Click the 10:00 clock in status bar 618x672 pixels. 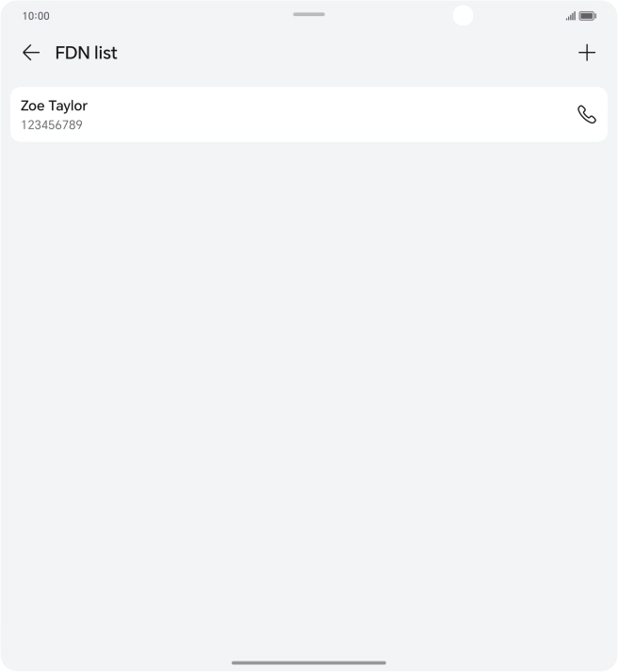click(36, 16)
